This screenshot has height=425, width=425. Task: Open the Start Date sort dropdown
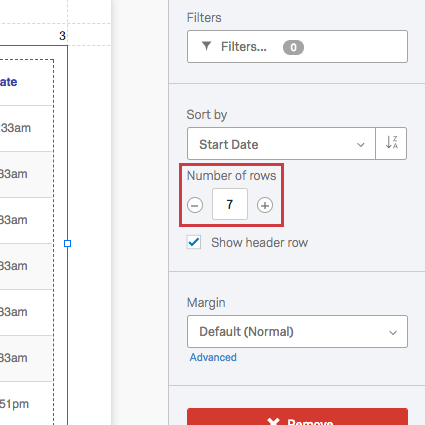281,144
